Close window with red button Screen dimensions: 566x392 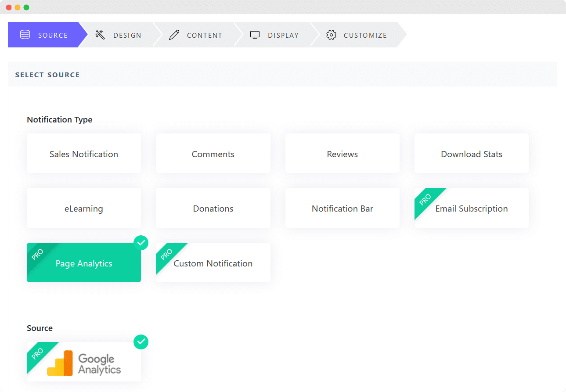(9, 7)
